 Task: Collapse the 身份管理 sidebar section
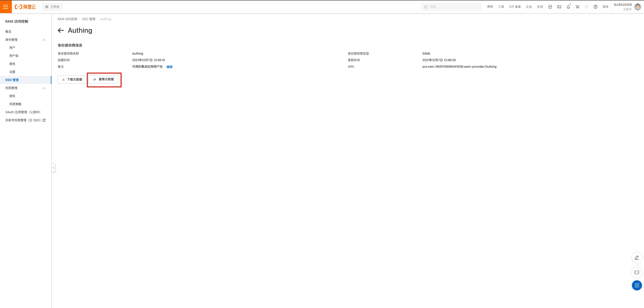(44, 40)
